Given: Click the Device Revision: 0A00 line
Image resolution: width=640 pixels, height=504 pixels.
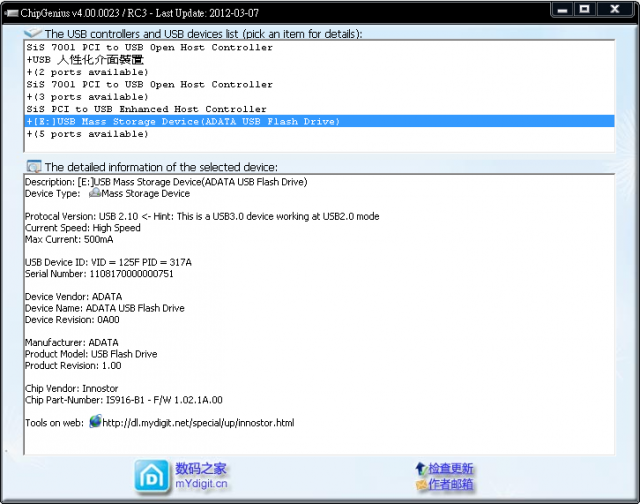Looking at the screenshot, I should click(72, 320).
